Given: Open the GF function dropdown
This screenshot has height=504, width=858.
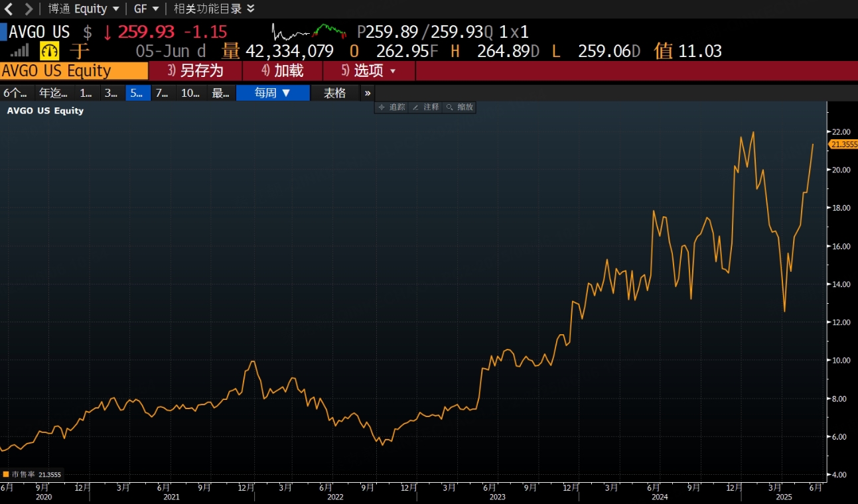Looking at the screenshot, I should pyautogui.click(x=146, y=9).
